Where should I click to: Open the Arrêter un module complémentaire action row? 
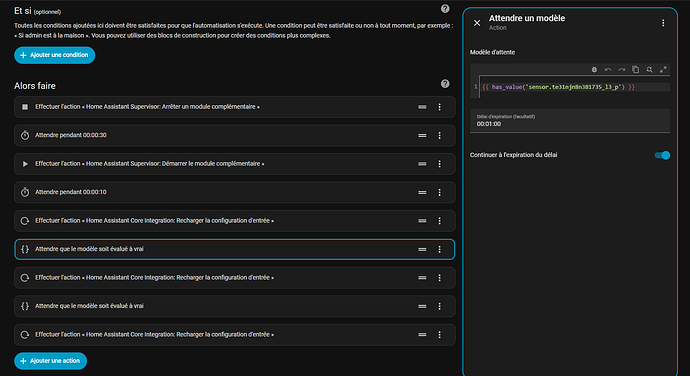coord(235,107)
